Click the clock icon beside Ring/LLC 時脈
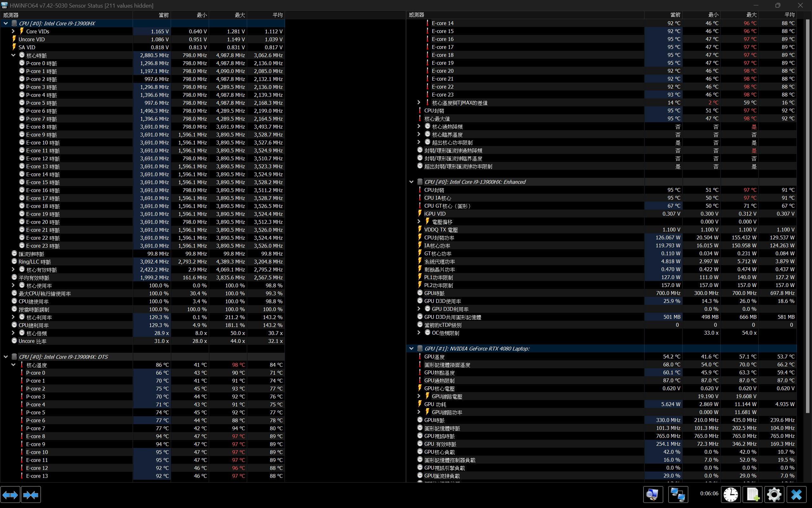 tap(14, 261)
